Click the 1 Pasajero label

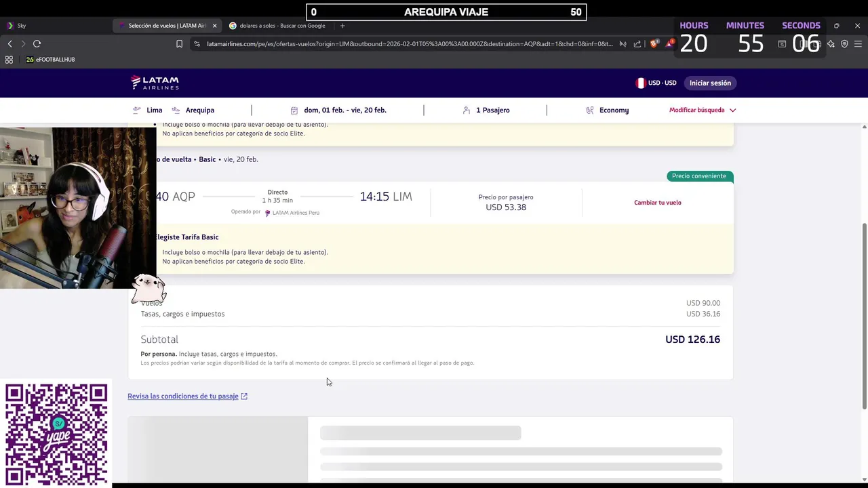tap(493, 110)
